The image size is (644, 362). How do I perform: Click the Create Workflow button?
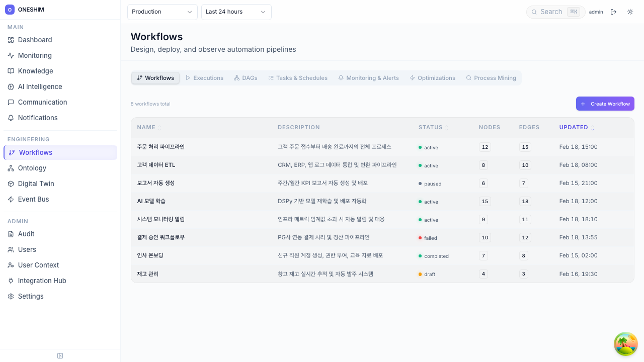(x=605, y=104)
